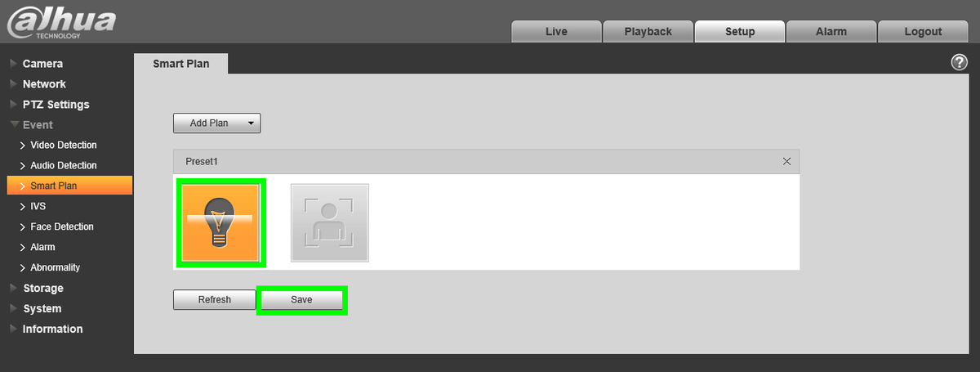This screenshot has height=372, width=980.
Task: Click the Dahua Technology logo
Action: point(61,22)
